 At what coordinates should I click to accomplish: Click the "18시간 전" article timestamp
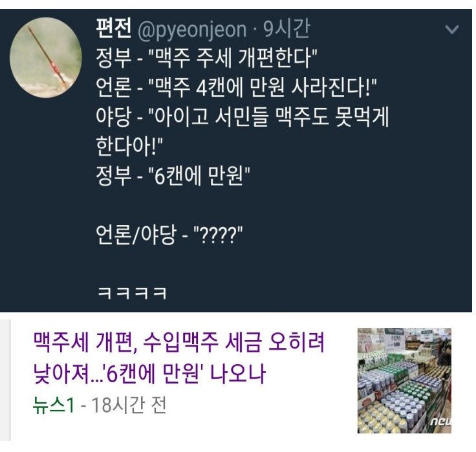tap(129, 405)
